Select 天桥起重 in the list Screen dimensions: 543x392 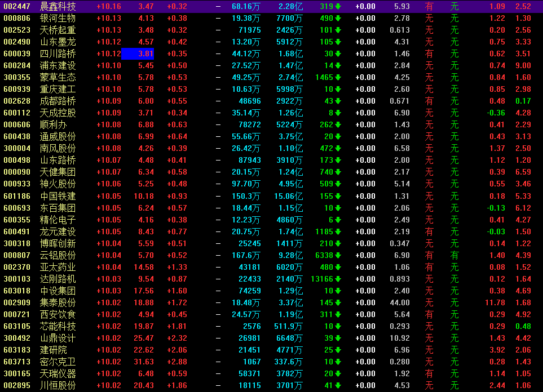tap(58, 30)
